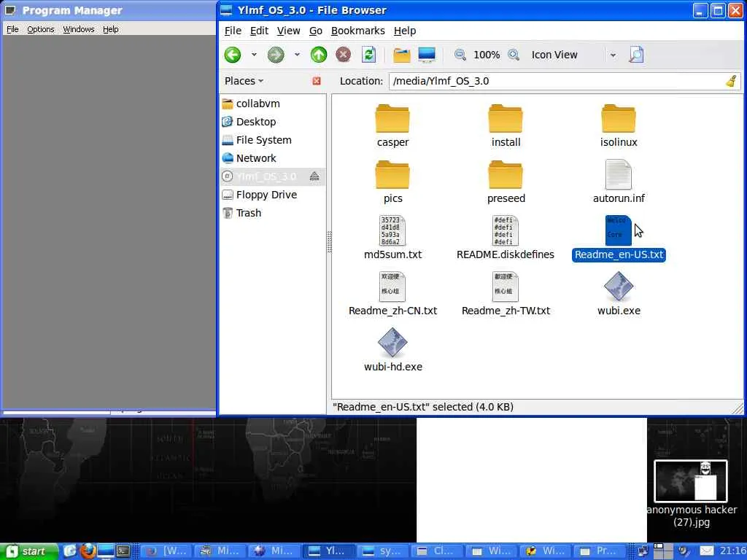Select the isolinux folder
Screen dimensions: 747x560
click(619, 125)
